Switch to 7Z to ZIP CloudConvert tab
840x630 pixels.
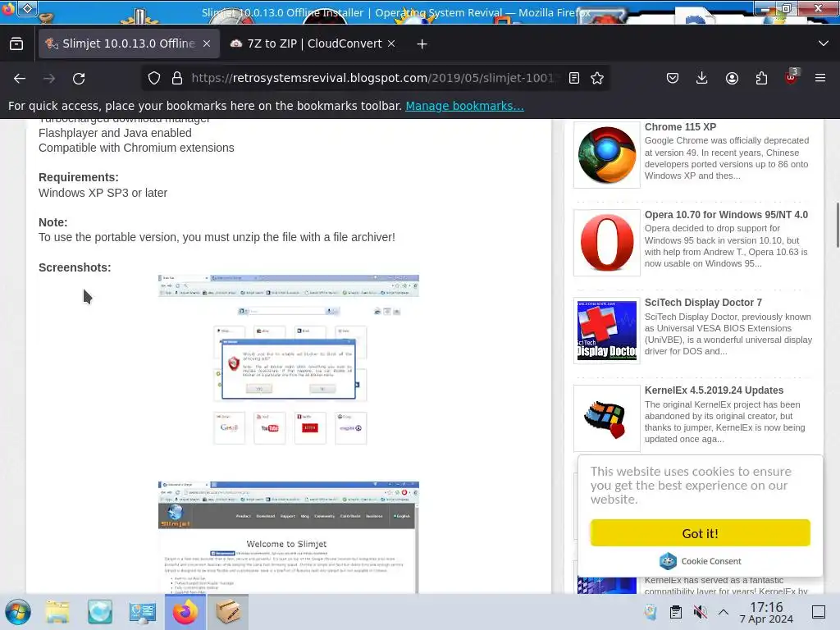(313, 43)
